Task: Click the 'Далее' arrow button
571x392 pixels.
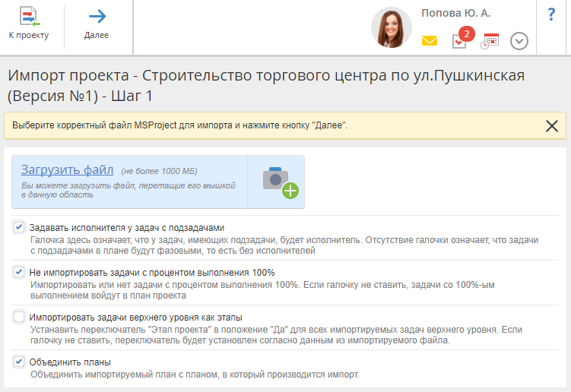Action: coord(97,23)
